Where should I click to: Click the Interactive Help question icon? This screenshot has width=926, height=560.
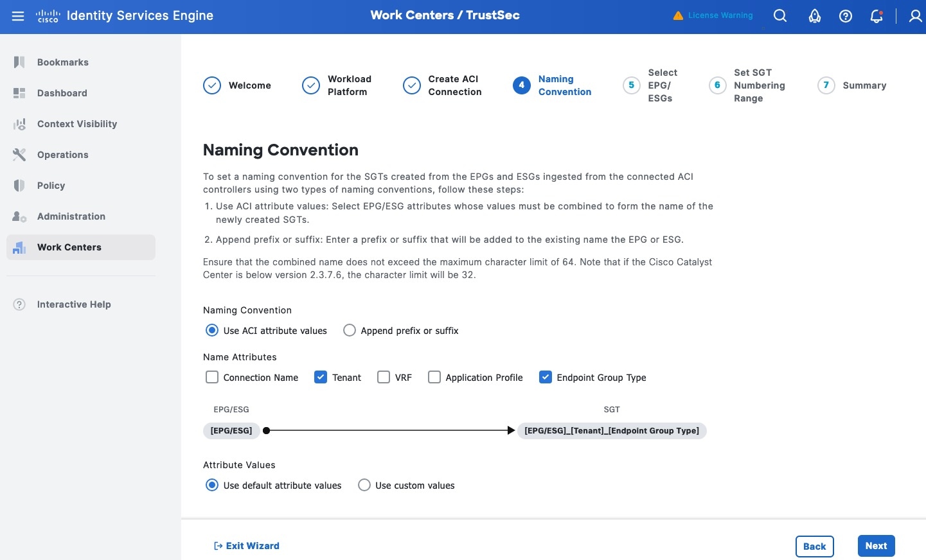click(19, 304)
